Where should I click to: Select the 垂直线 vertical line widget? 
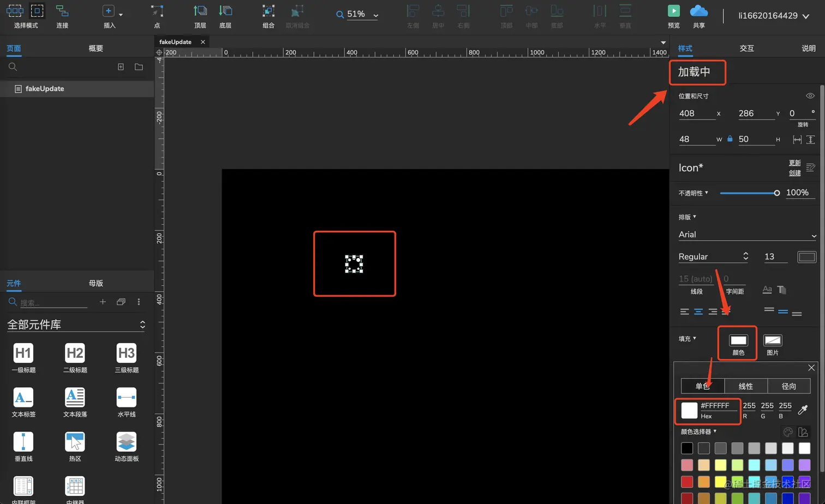[x=23, y=446]
